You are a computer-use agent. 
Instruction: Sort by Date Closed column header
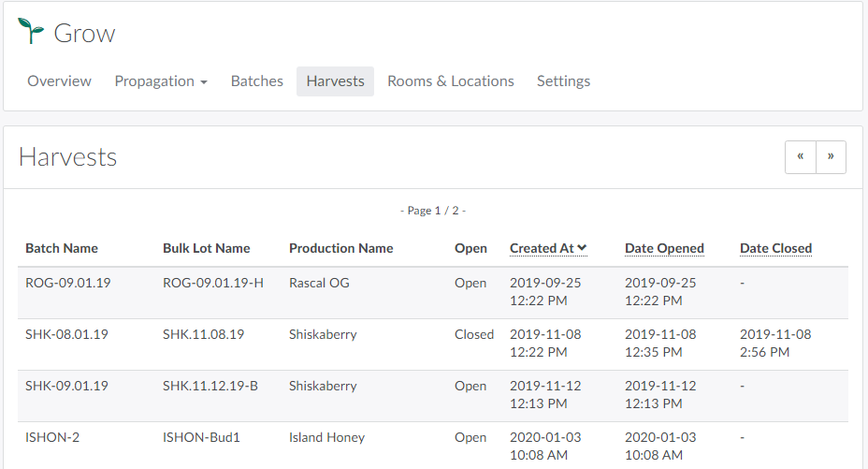pos(775,248)
